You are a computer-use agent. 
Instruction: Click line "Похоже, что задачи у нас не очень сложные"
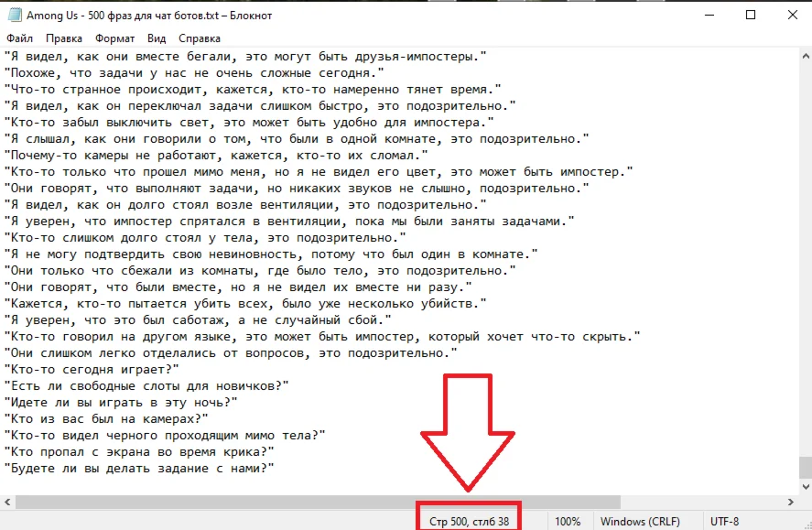click(x=194, y=73)
